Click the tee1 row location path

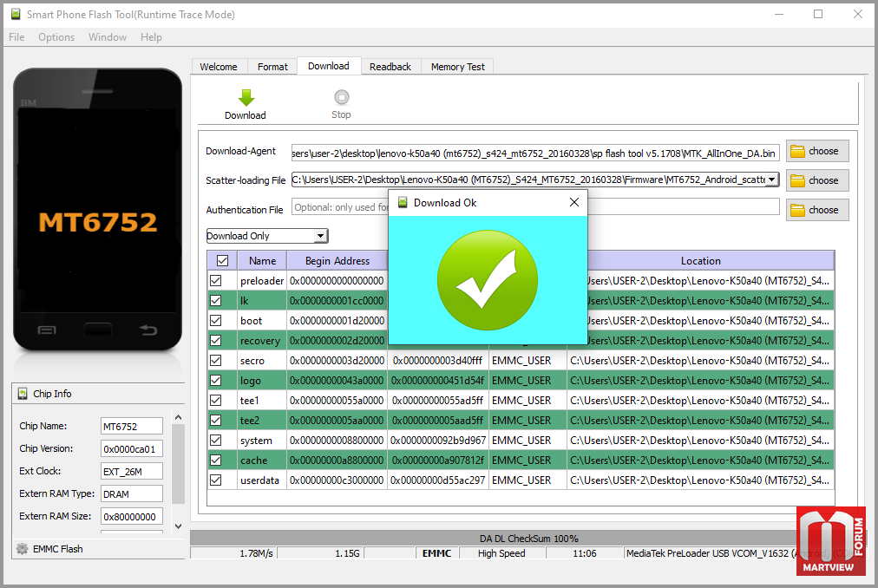(x=700, y=401)
